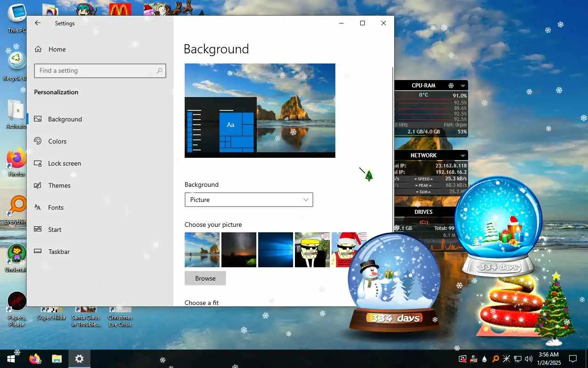588x368 pixels.
Task: Click the Everything search tray icon
Action: [496, 359]
